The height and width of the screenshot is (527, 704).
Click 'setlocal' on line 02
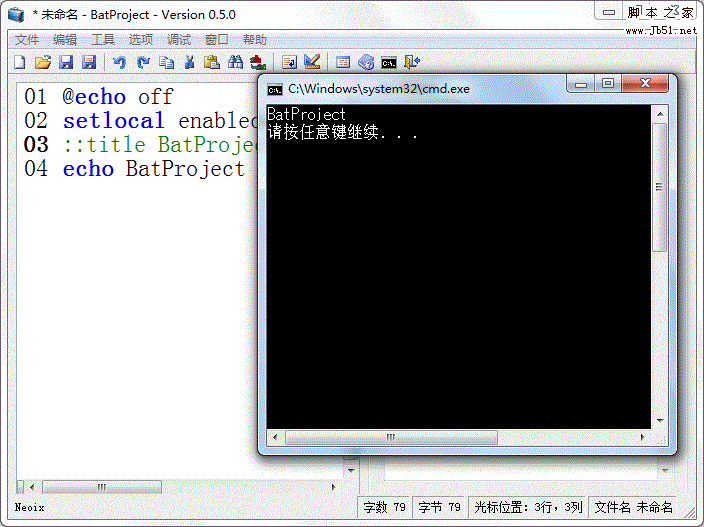point(114,121)
